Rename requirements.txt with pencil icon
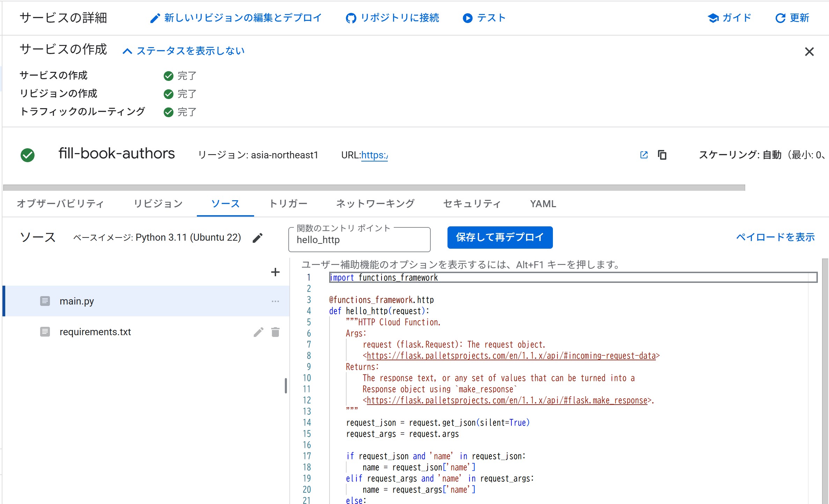829x504 pixels. pyautogui.click(x=258, y=332)
